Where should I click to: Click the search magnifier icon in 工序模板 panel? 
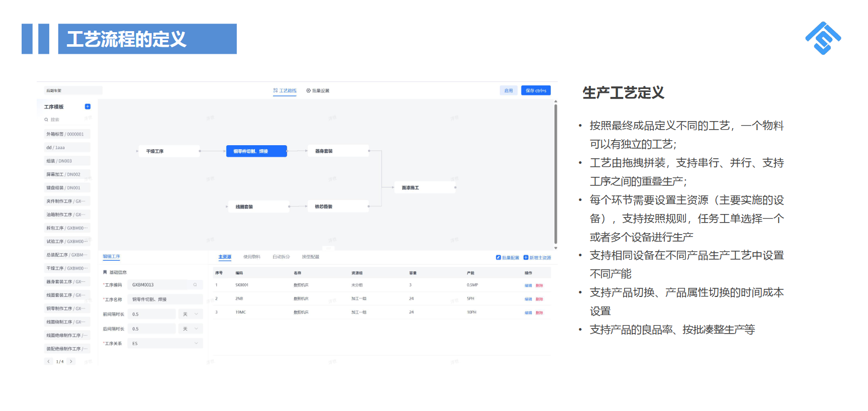(46, 120)
